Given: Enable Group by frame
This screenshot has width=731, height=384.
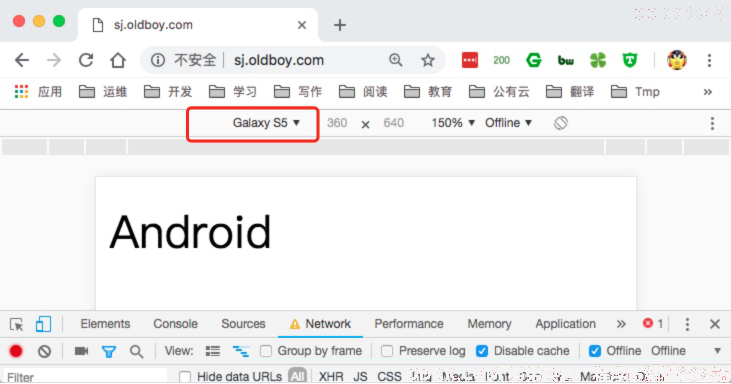Looking at the screenshot, I should 266,351.
